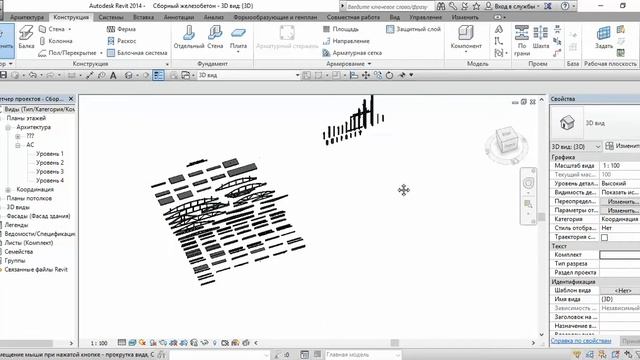Image resolution: width=640 pixels, height=360 pixels.
Task: Collapse the АС node in project browser
Action: [x=18, y=145]
